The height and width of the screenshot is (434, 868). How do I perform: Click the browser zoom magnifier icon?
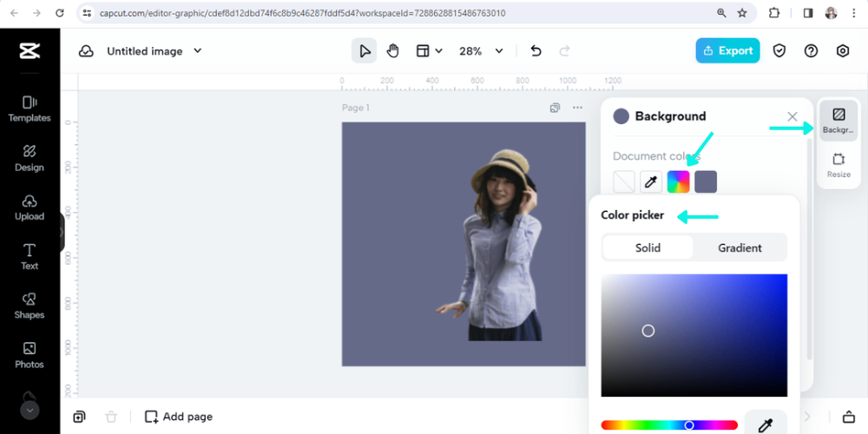[x=721, y=13]
